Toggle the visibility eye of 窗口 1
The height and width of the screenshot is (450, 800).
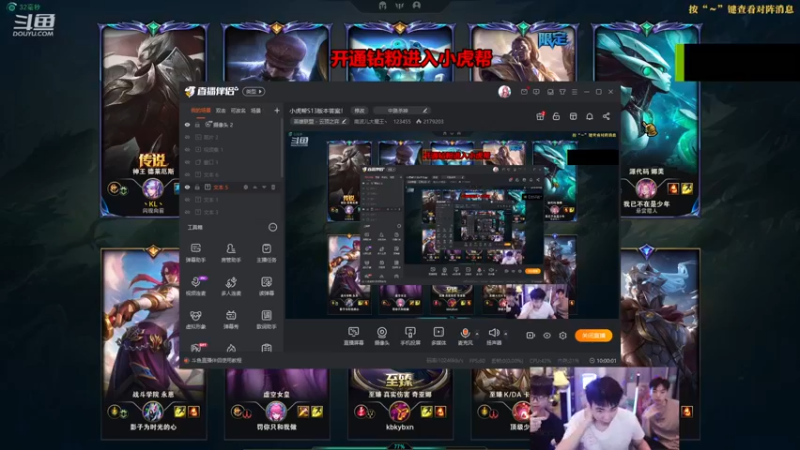[x=187, y=162]
